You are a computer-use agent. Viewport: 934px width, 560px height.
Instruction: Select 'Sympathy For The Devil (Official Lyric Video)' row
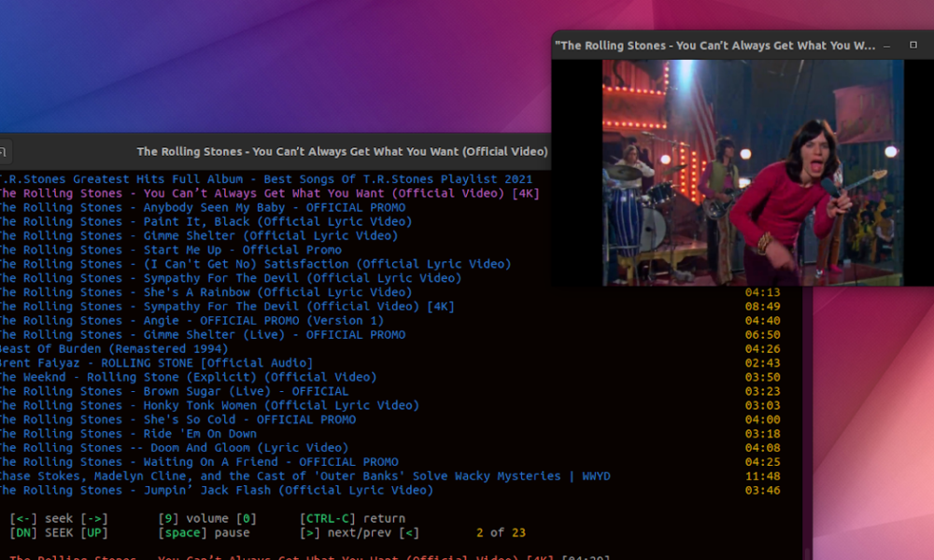click(x=231, y=278)
